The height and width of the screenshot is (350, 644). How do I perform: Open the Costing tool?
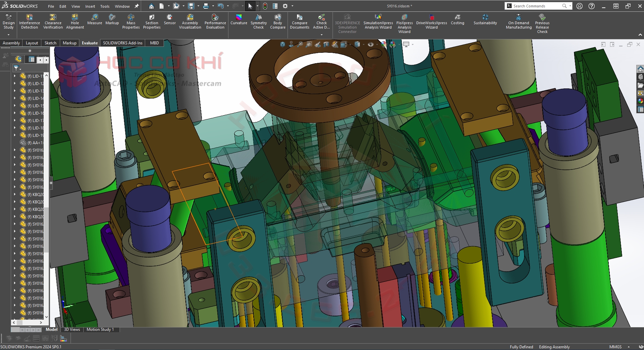coord(458,20)
